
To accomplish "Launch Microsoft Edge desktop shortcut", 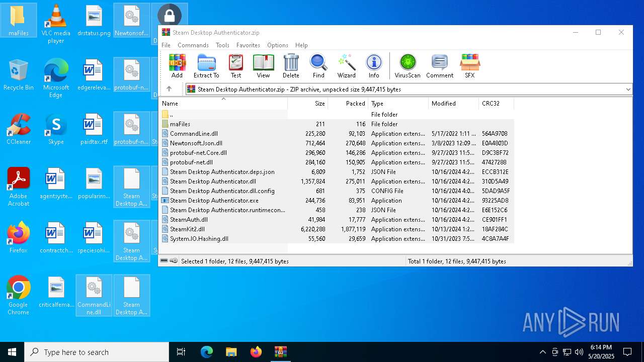I will click(56, 79).
